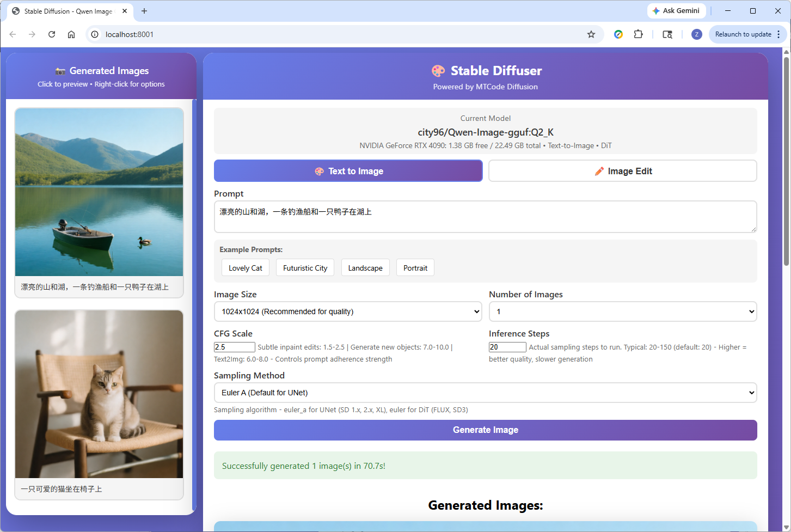
Task: Open the Number of Images dropdown
Action: point(623,311)
